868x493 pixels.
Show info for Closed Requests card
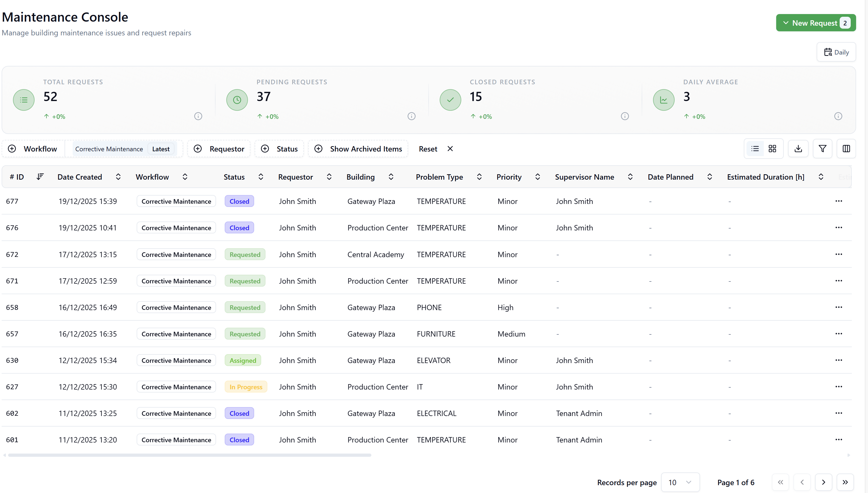(625, 116)
